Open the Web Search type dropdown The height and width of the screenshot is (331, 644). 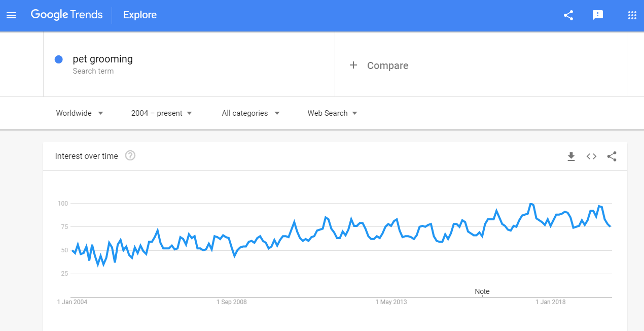click(x=333, y=113)
